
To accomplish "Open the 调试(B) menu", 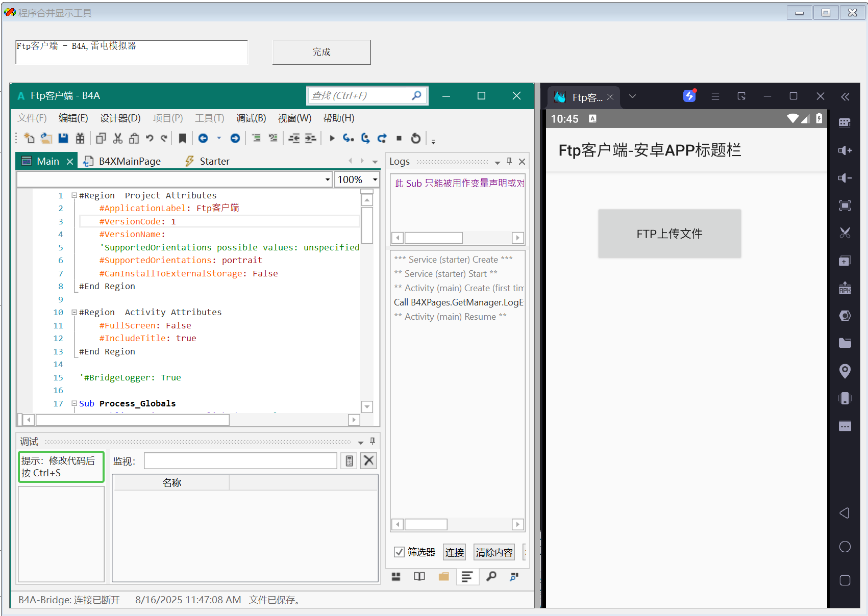I will point(251,118).
